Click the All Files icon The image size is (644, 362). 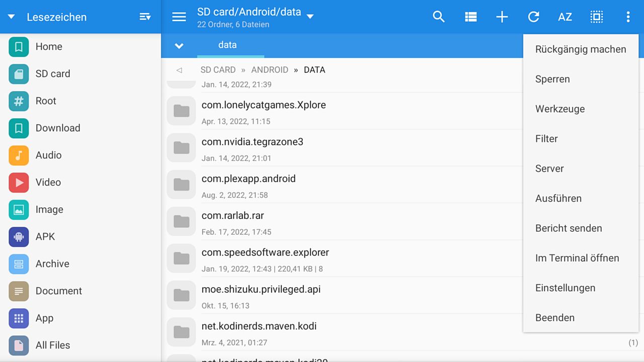coord(19,345)
